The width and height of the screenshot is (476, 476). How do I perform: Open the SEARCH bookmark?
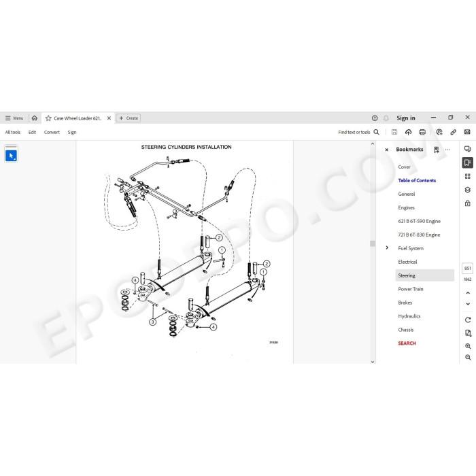407,343
